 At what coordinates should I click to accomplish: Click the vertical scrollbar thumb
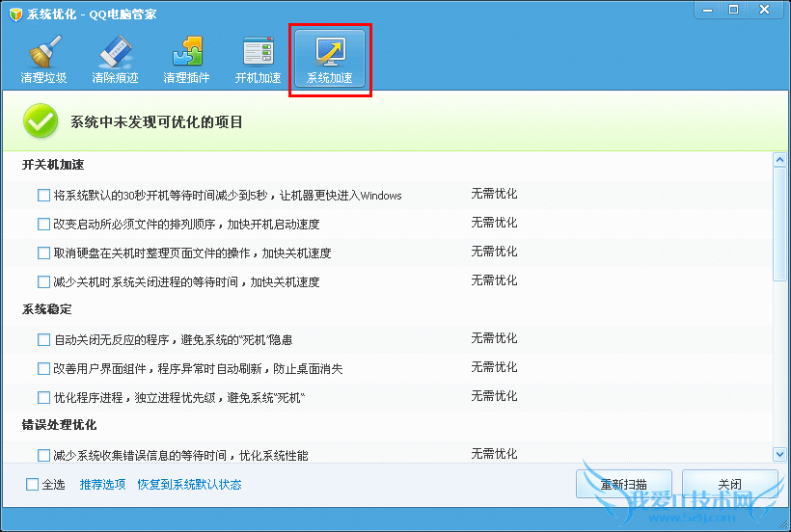point(779,225)
